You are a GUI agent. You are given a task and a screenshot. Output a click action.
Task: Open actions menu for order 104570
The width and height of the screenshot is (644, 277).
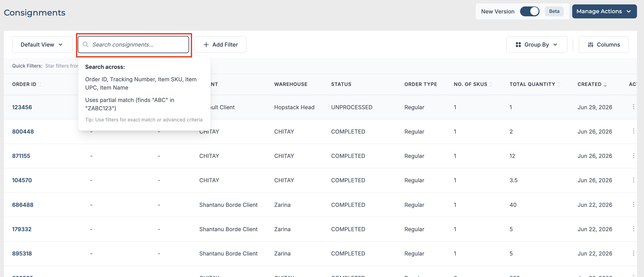633,180
